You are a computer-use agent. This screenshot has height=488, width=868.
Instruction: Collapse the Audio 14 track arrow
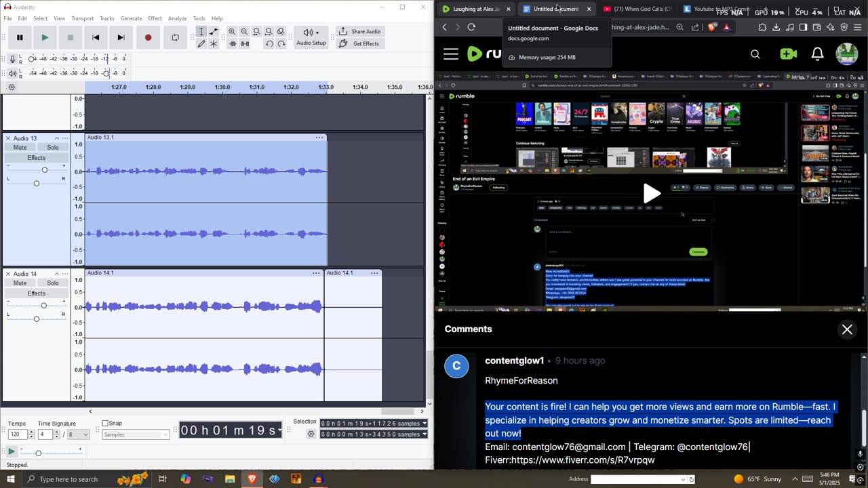tap(57, 274)
